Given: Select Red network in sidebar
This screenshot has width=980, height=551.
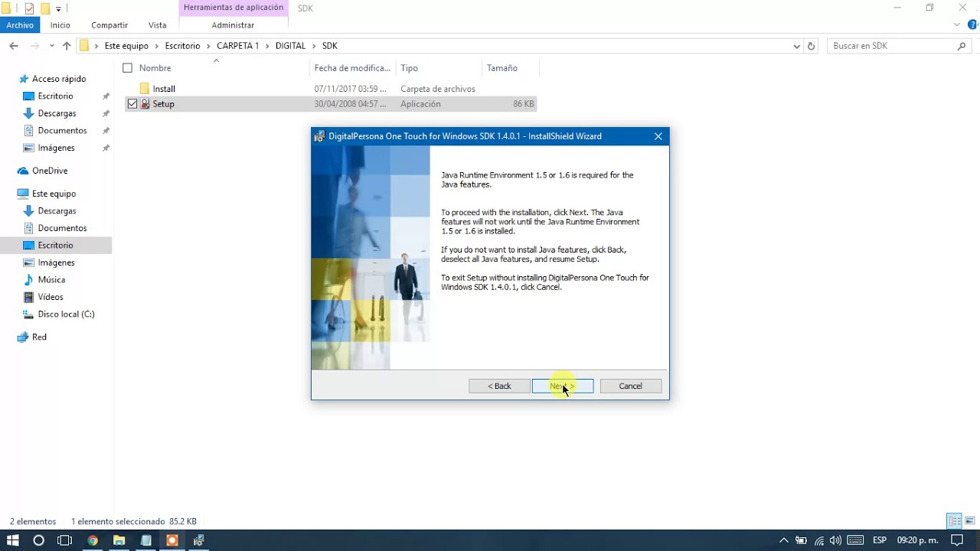Looking at the screenshot, I should [39, 337].
